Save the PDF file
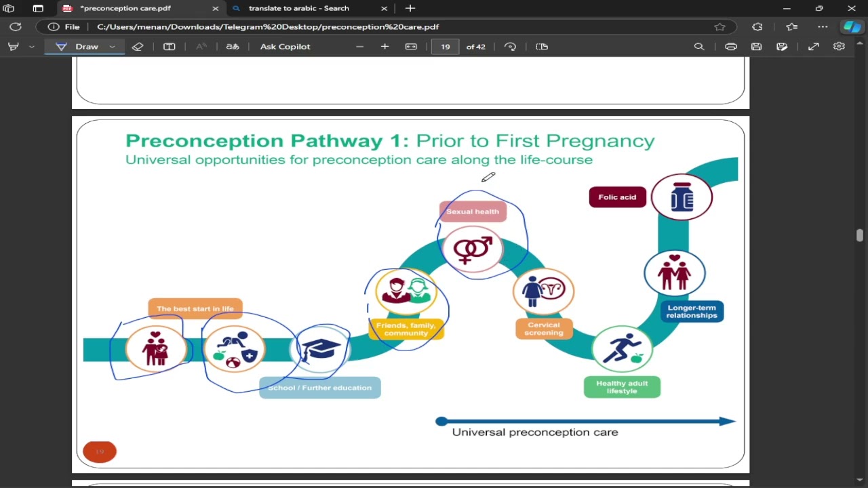Screen dimensions: 868x488 [757, 47]
